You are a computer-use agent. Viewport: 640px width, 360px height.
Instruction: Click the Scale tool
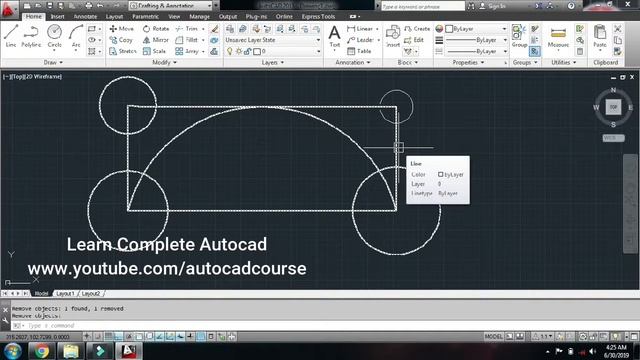154,51
